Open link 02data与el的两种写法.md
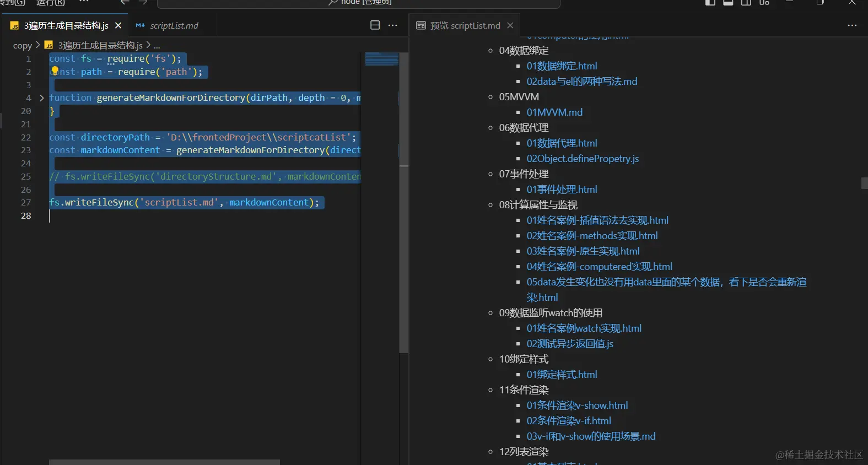The height and width of the screenshot is (465, 868). [581, 82]
